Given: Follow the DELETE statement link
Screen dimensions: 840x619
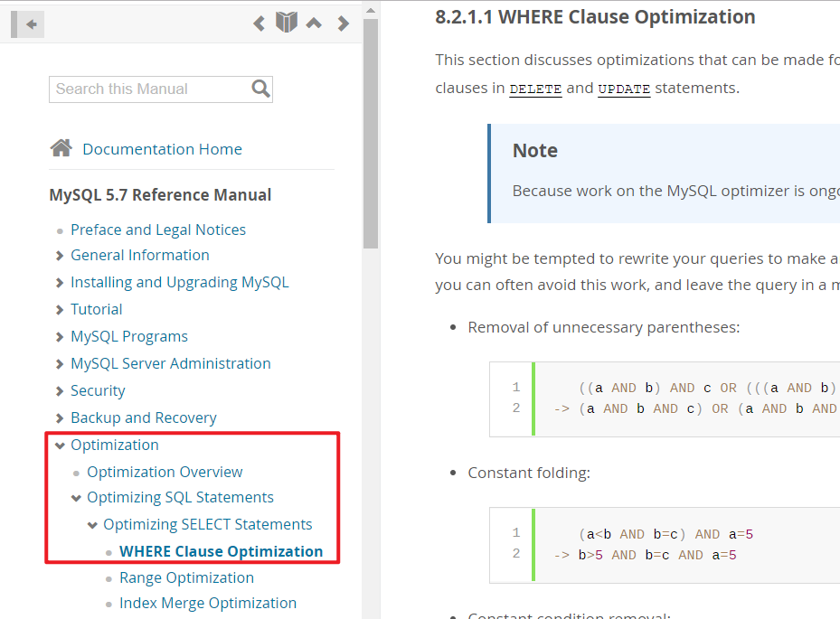Looking at the screenshot, I should click(535, 89).
